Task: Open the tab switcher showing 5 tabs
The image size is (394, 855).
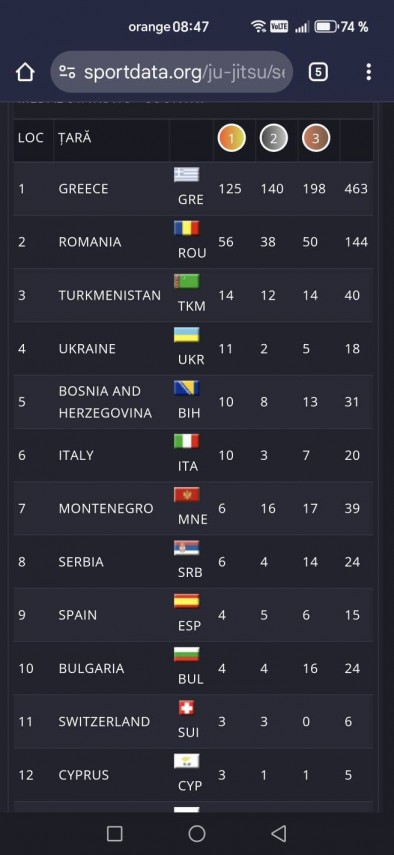Action: (318, 72)
